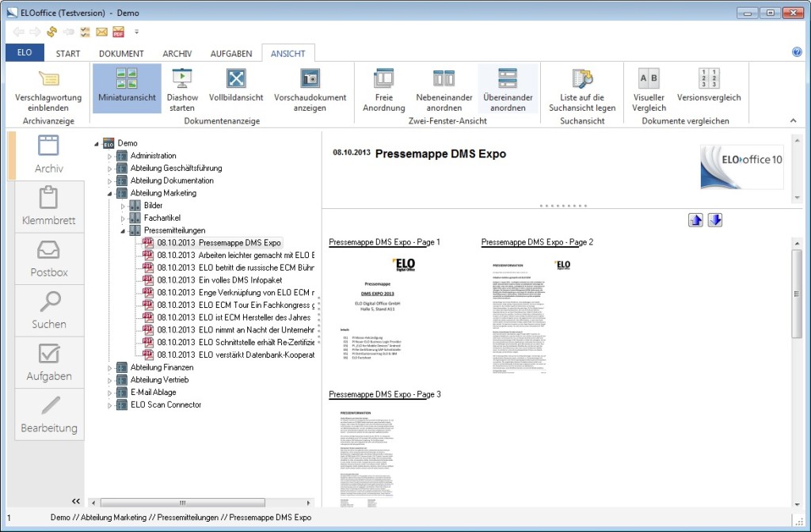811x532 pixels.
Task: Toggle Miniaturansicht thumbnail view
Action: (x=127, y=79)
